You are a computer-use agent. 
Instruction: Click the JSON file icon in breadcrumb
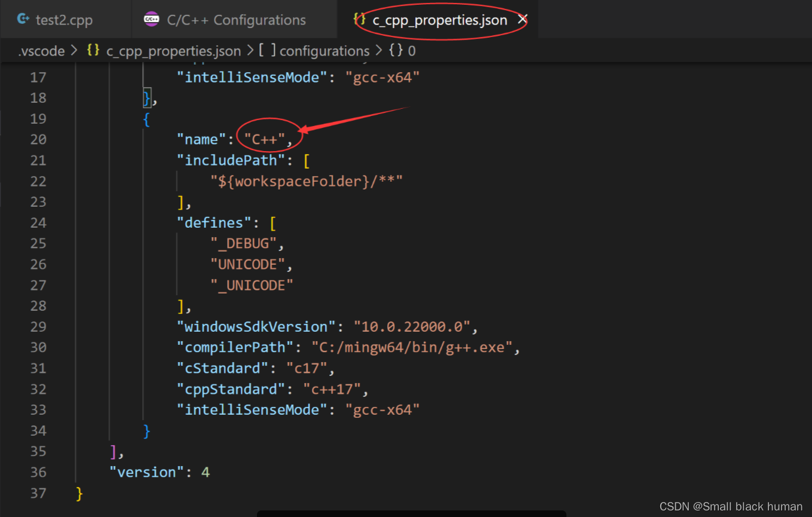tap(93, 51)
